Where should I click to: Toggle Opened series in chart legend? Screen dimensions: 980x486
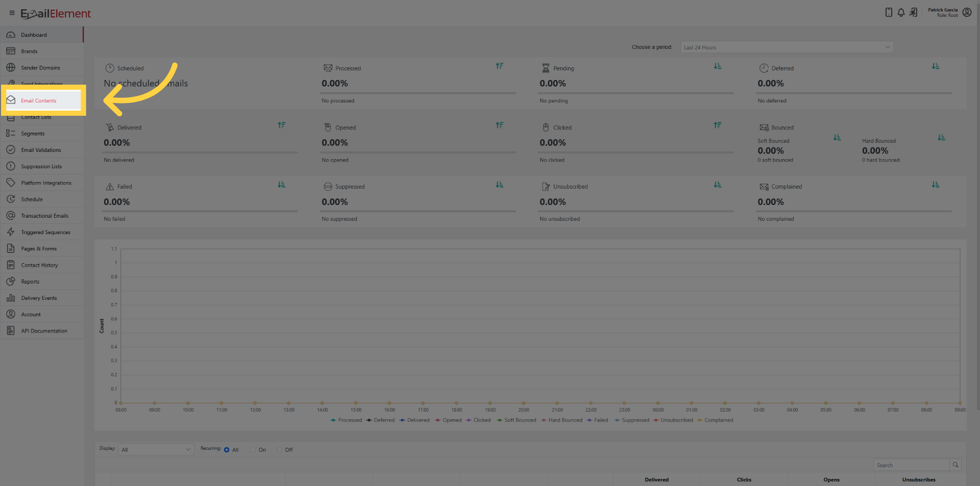click(448, 420)
